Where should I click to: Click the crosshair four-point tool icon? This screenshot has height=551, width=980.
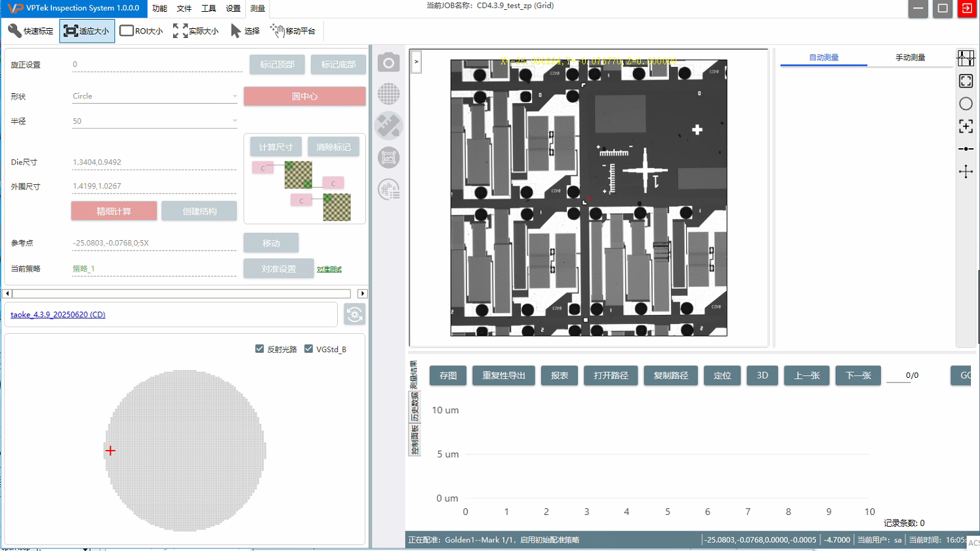(x=966, y=172)
